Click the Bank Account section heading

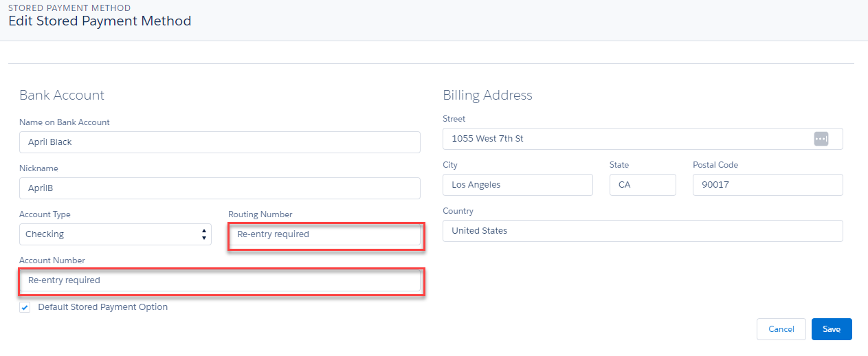point(62,96)
